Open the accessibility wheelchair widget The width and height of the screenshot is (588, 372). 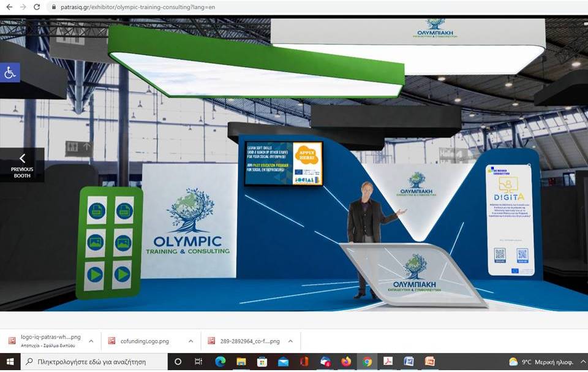point(10,72)
